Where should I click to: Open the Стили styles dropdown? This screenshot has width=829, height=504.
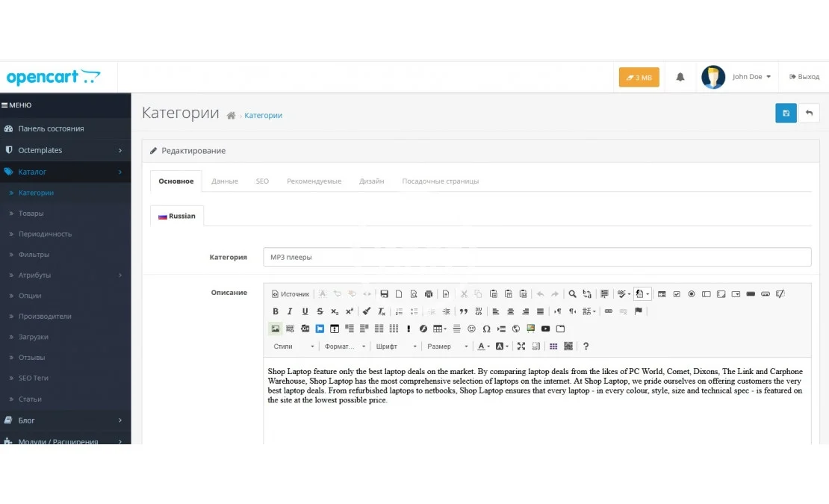coord(294,346)
